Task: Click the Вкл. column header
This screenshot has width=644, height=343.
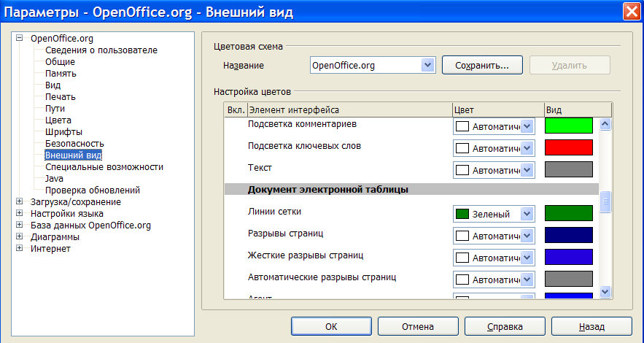Action: 236,110
